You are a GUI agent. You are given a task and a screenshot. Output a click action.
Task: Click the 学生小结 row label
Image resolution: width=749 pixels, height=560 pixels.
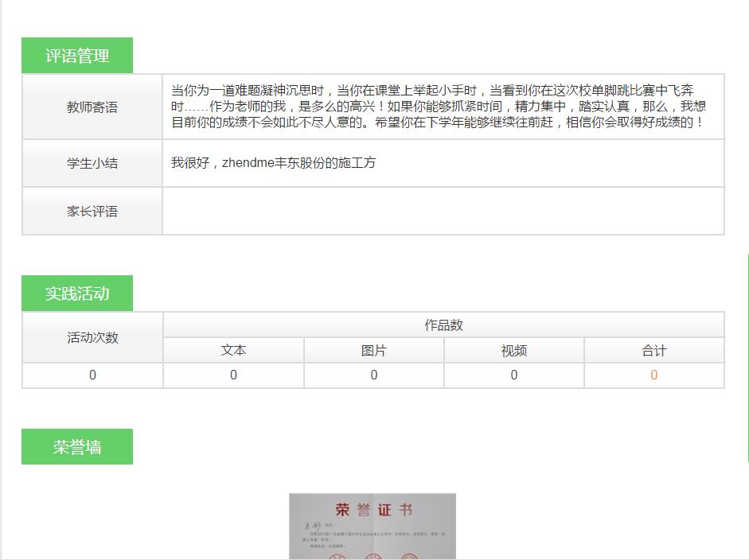(x=92, y=162)
